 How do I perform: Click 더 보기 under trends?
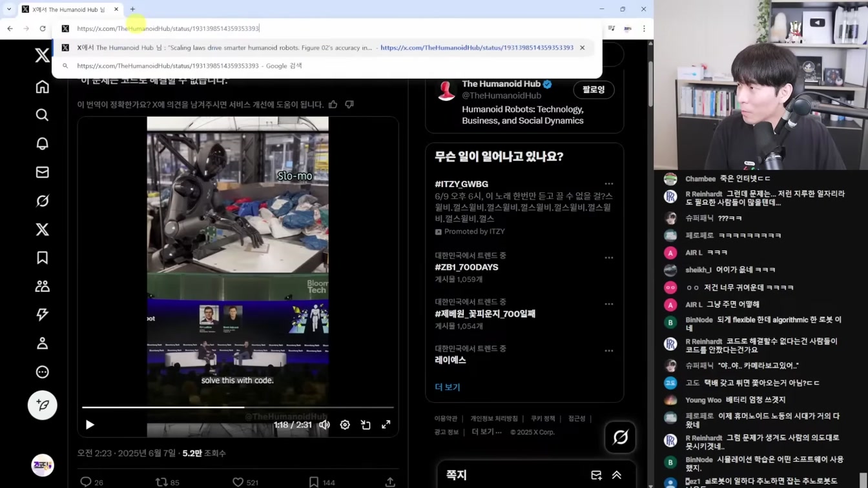pyautogui.click(x=448, y=387)
